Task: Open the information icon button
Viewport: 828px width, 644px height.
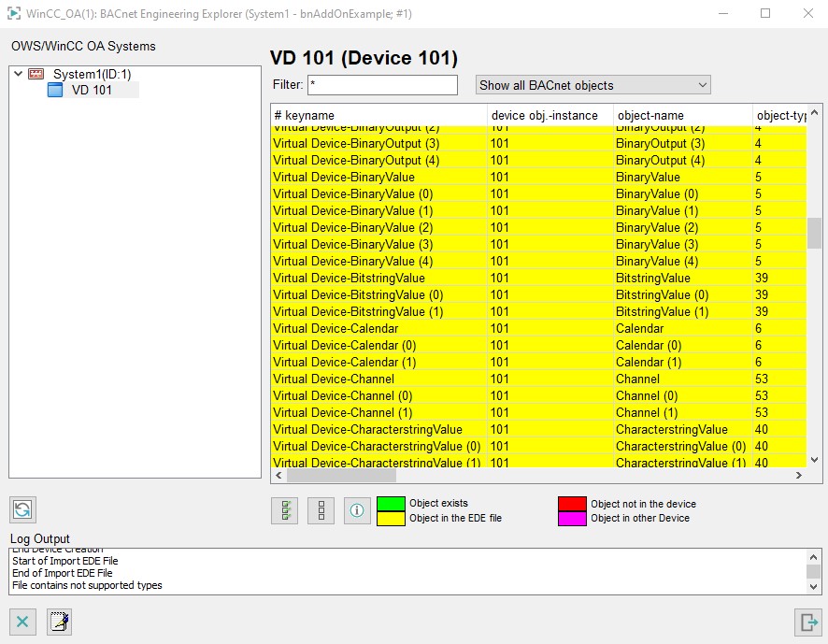Action: pyautogui.click(x=357, y=510)
